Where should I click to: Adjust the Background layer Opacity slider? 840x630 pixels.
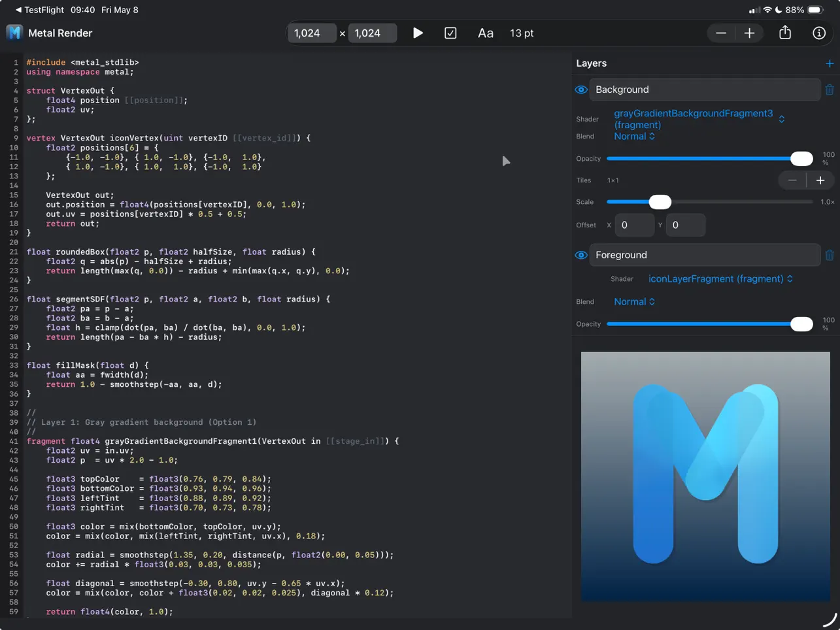pos(709,158)
